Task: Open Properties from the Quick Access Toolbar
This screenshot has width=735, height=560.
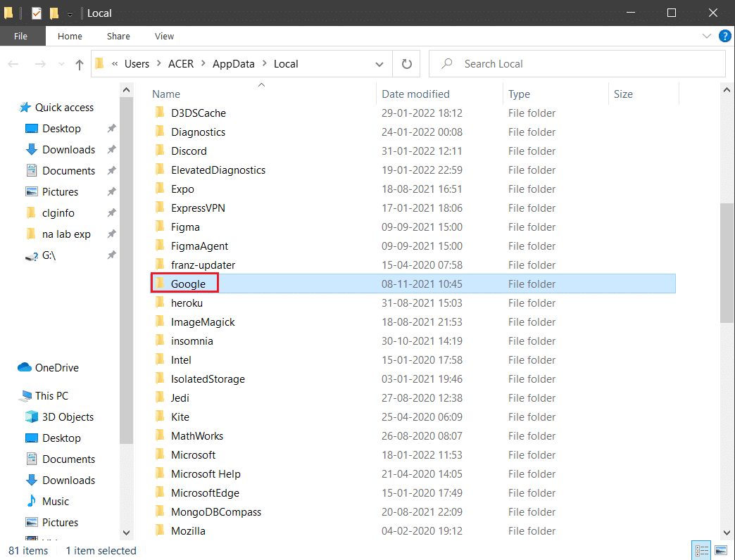Action: click(36, 13)
